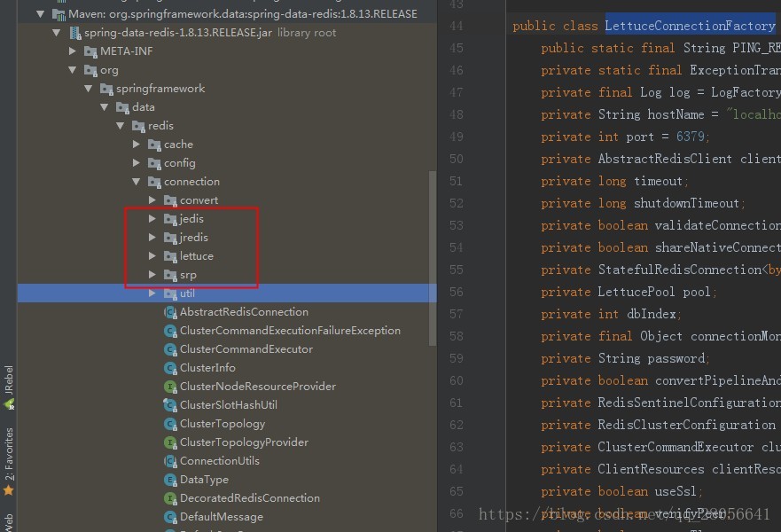The height and width of the screenshot is (532, 781).
Task: Click the 6379 port value in editor
Action: 690,137
